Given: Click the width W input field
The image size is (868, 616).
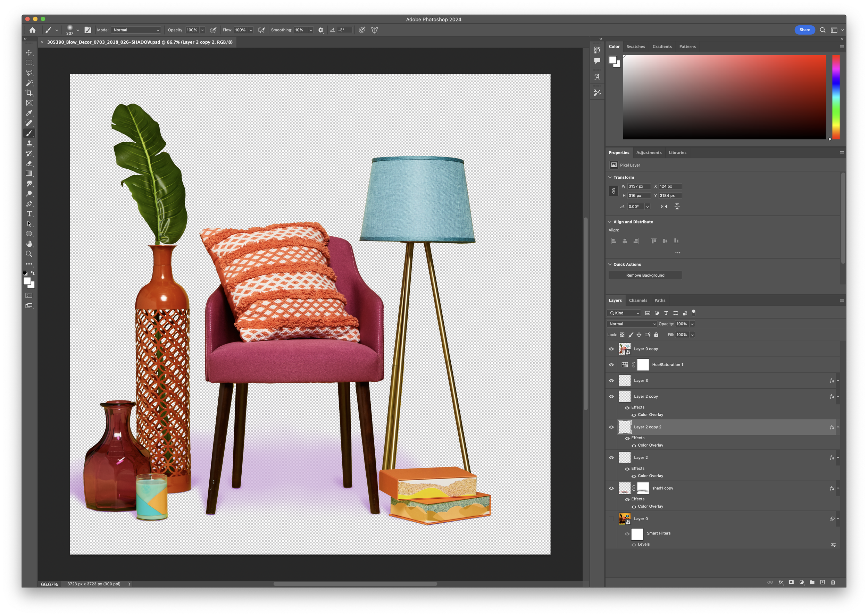Looking at the screenshot, I should point(639,186).
